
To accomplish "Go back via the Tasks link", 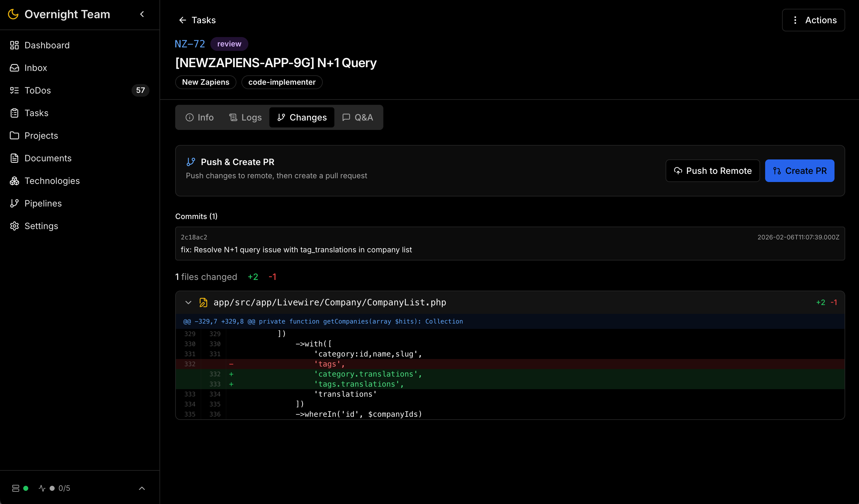I will point(197,20).
